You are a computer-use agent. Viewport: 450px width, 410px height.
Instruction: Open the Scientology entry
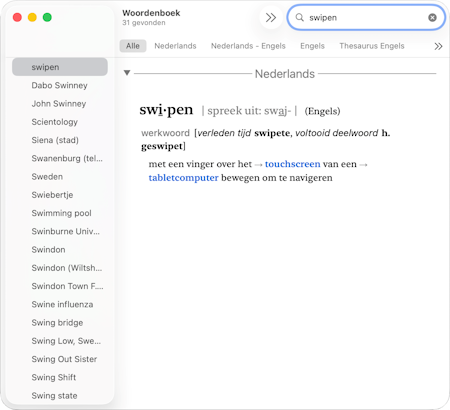(x=60, y=122)
